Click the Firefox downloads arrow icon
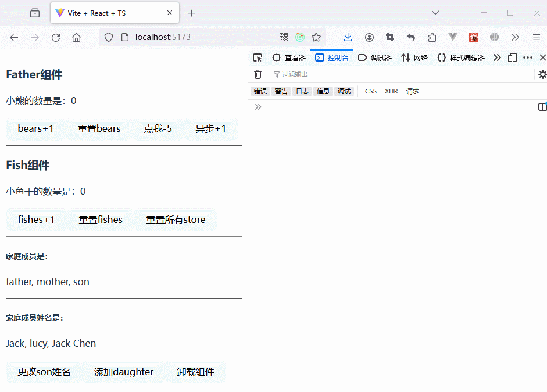The height and width of the screenshot is (392, 547). [x=348, y=37]
